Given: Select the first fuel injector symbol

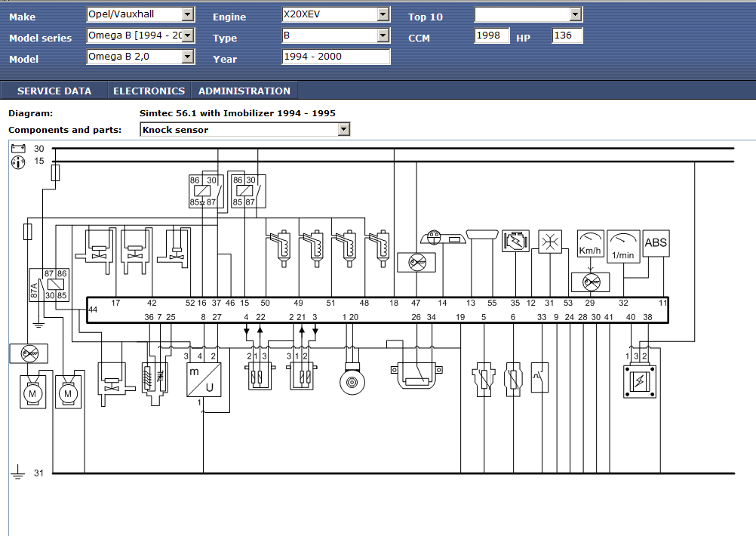Looking at the screenshot, I should [x=281, y=248].
